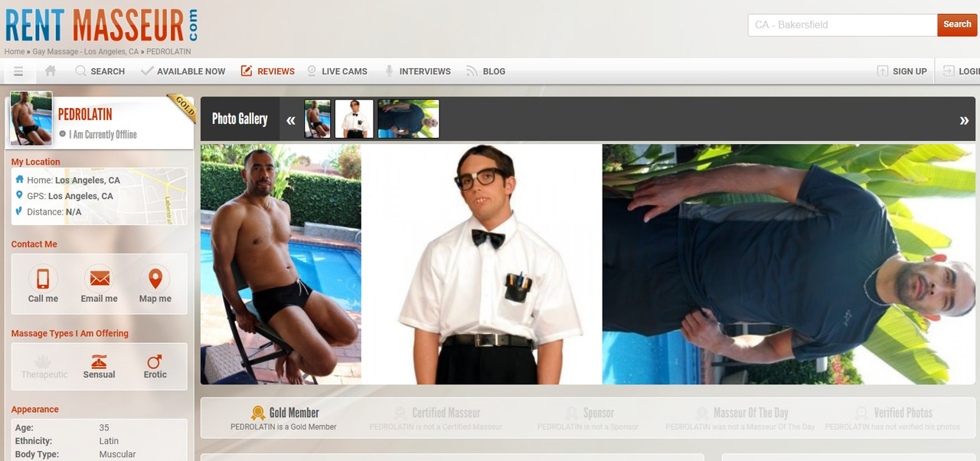This screenshot has height=461, width=980.
Task: Click the Ethnicity Latin row
Action: (99, 441)
